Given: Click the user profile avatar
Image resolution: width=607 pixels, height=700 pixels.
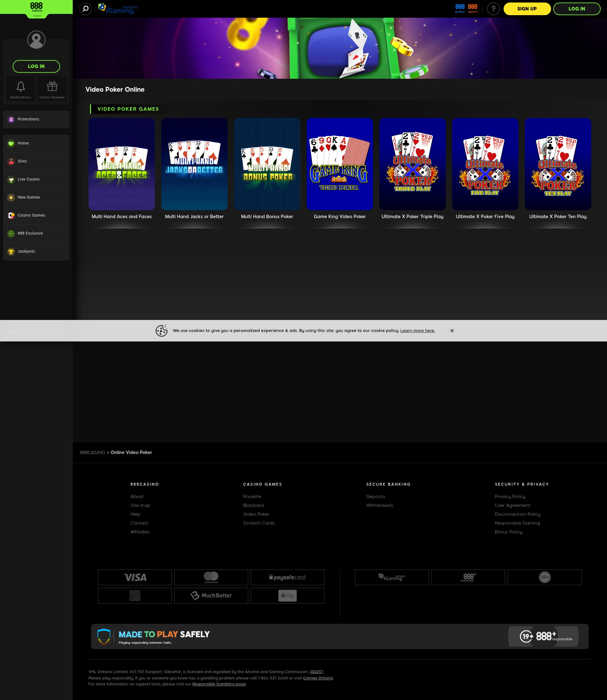Looking at the screenshot, I should click(x=36, y=40).
